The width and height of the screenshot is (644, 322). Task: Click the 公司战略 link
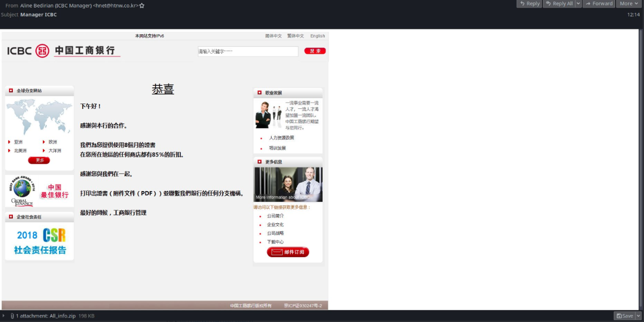pyautogui.click(x=275, y=233)
